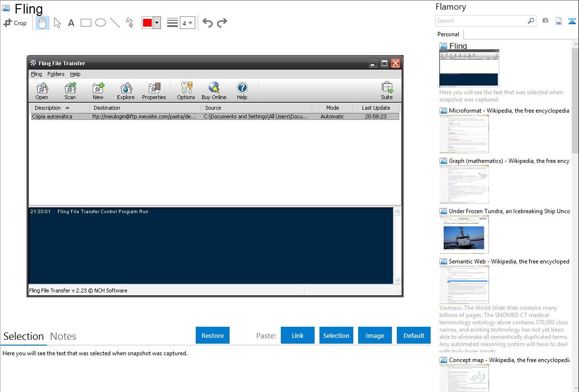Click the log entry 'Fling File Transfer Control Program Run'
579x392 pixels.
click(102, 212)
